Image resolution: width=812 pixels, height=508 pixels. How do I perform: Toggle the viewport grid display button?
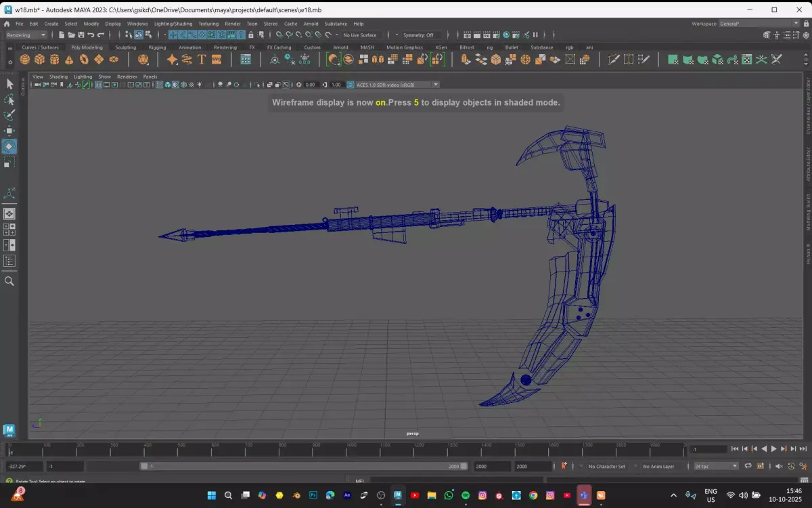[99, 85]
